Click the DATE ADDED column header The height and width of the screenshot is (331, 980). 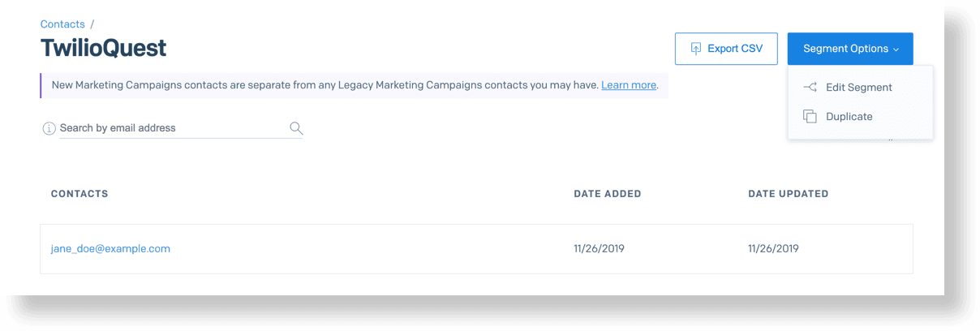pyautogui.click(x=608, y=194)
